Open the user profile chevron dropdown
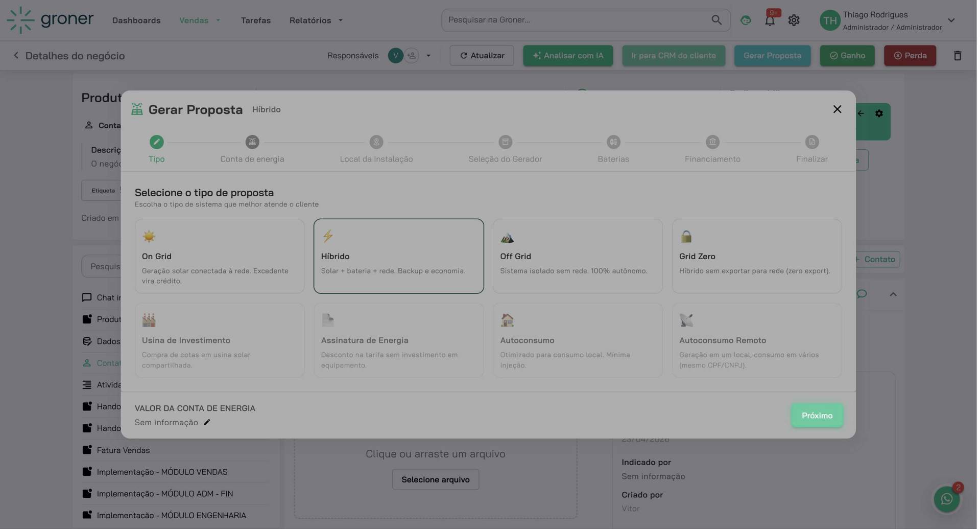This screenshot has height=529, width=980. coord(951,20)
